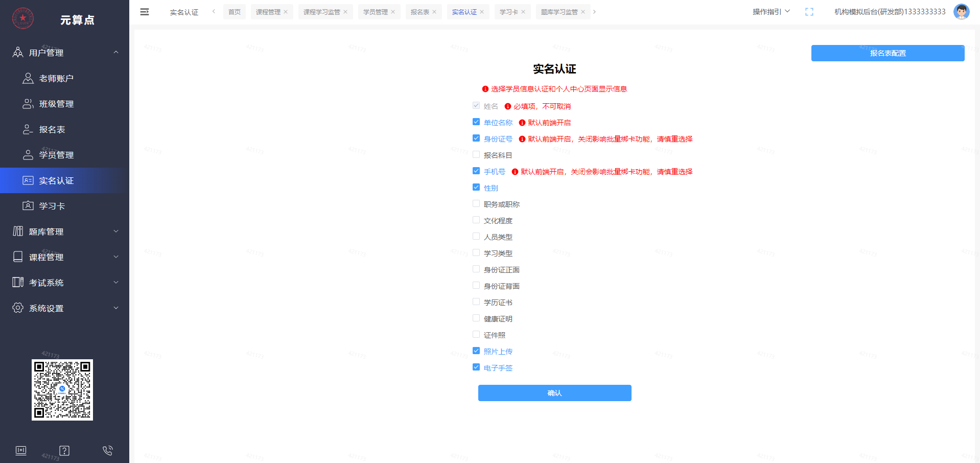980x463 pixels.
Task: Click the 老师账户 person icon
Action: tap(28, 78)
